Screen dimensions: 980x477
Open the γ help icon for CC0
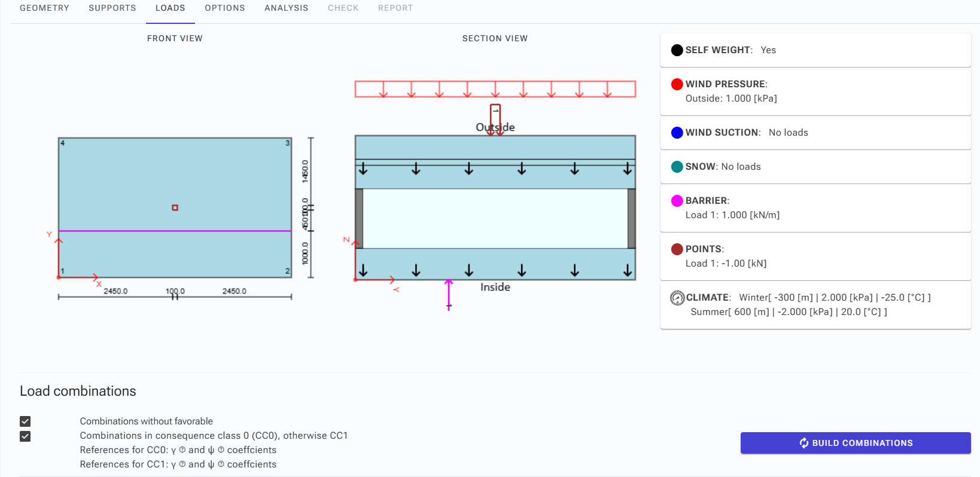[182, 450]
